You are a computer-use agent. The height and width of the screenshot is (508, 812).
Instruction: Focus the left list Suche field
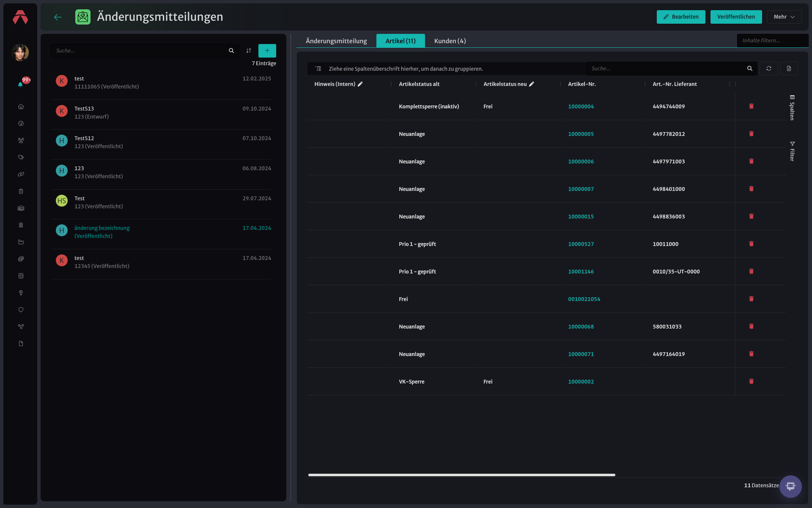point(145,51)
